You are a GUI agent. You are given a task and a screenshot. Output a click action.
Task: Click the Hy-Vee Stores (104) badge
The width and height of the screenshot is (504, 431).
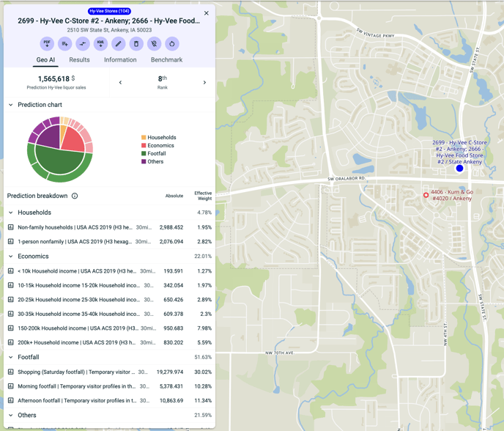(109, 11)
